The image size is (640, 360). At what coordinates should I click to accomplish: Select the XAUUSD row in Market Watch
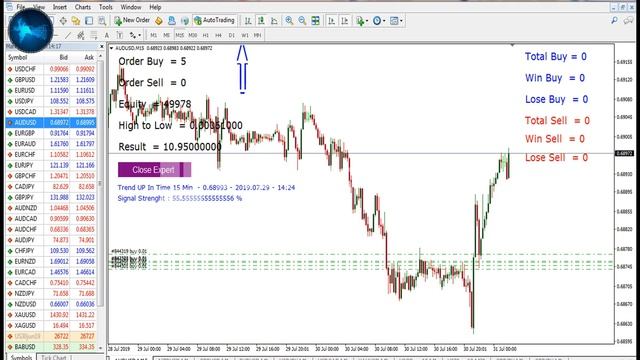click(x=51, y=315)
